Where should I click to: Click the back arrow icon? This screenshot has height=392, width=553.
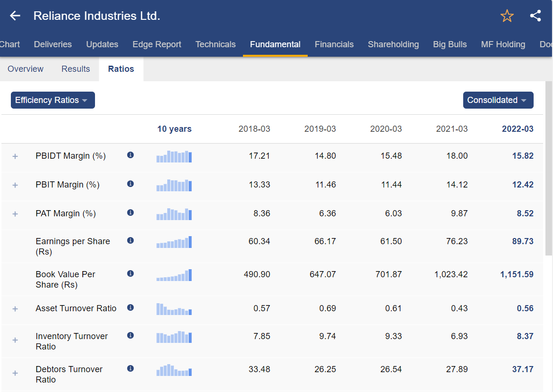(15, 16)
